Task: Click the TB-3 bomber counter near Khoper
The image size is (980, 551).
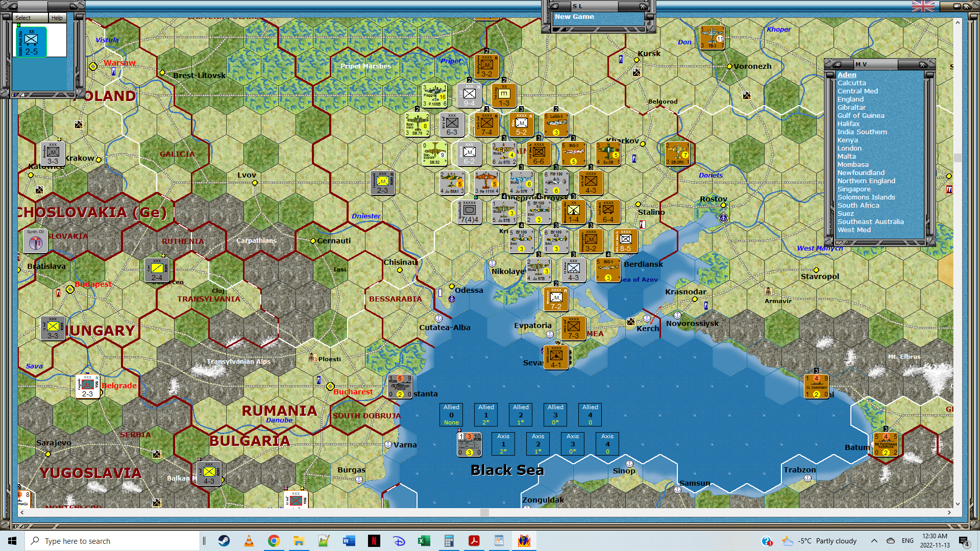Action: coord(712,37)
